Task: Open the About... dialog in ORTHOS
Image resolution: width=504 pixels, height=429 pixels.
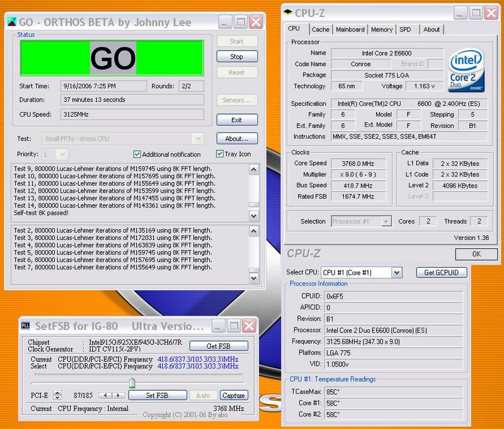Action: coord(238,139)
